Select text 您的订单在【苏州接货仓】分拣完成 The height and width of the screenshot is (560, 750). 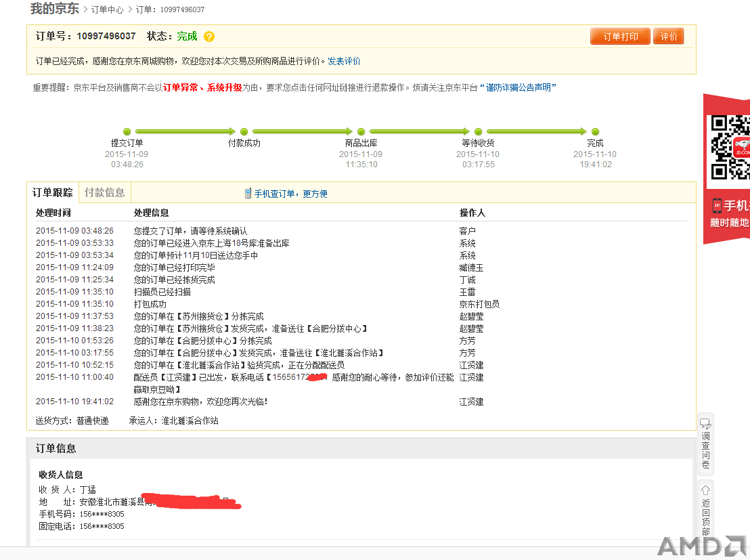(x=198, y=316)
